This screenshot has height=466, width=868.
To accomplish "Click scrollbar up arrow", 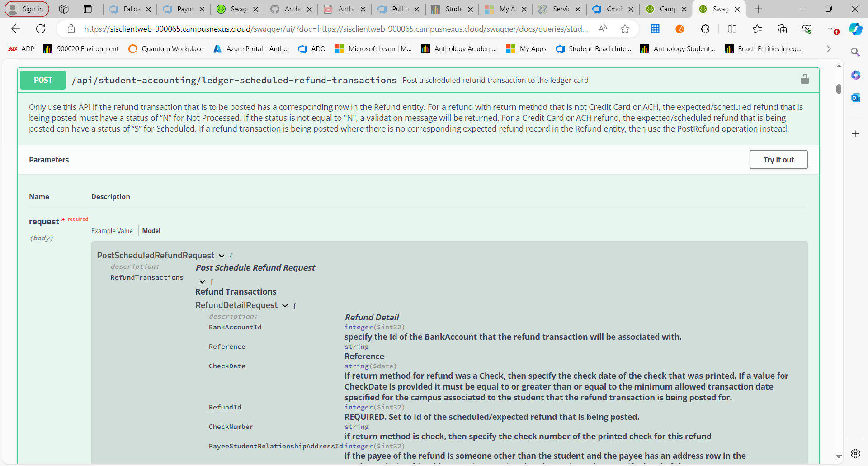I will 839,66.
